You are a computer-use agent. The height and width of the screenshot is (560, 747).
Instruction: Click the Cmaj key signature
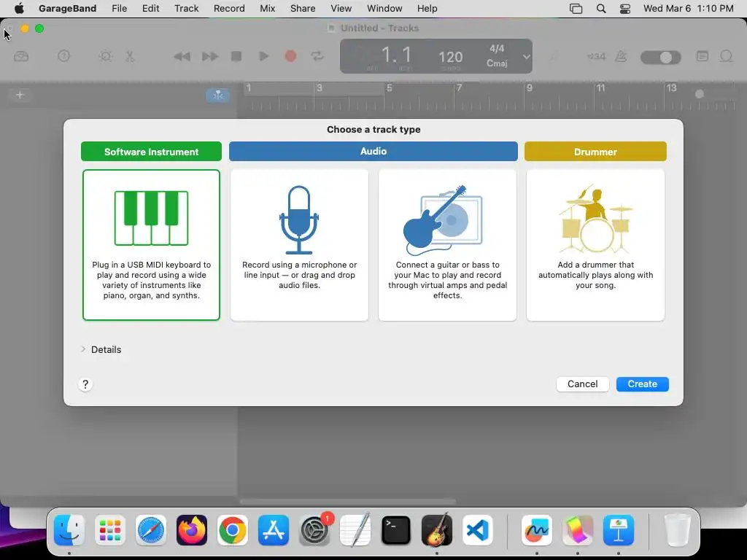tap(497, 63)
